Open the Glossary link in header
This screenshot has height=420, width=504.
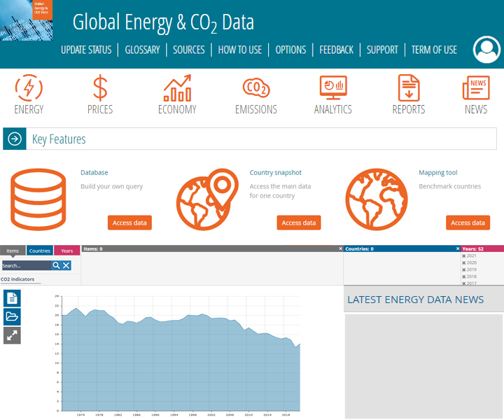point(143,50)
